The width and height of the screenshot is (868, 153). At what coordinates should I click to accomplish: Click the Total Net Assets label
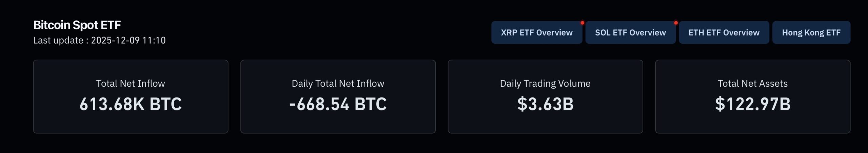tap(752, 83)
